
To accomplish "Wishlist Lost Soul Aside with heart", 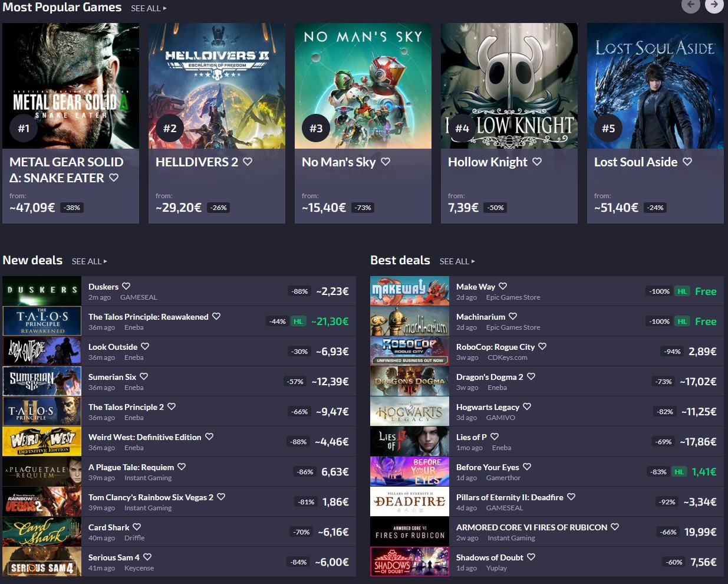I will tap(687, 162).
